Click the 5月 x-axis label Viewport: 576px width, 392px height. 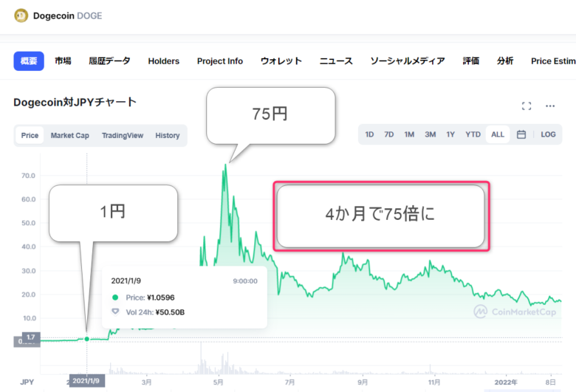pos(218,382)
